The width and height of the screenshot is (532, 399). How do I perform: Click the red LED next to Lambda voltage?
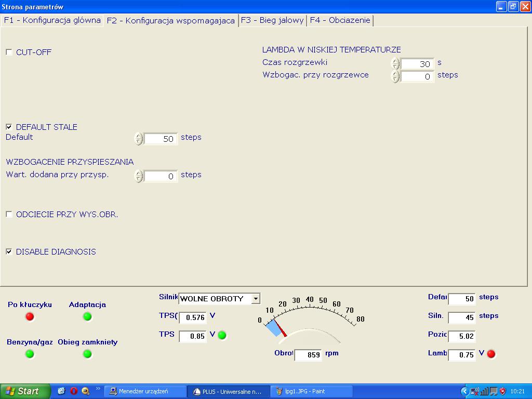491,354
